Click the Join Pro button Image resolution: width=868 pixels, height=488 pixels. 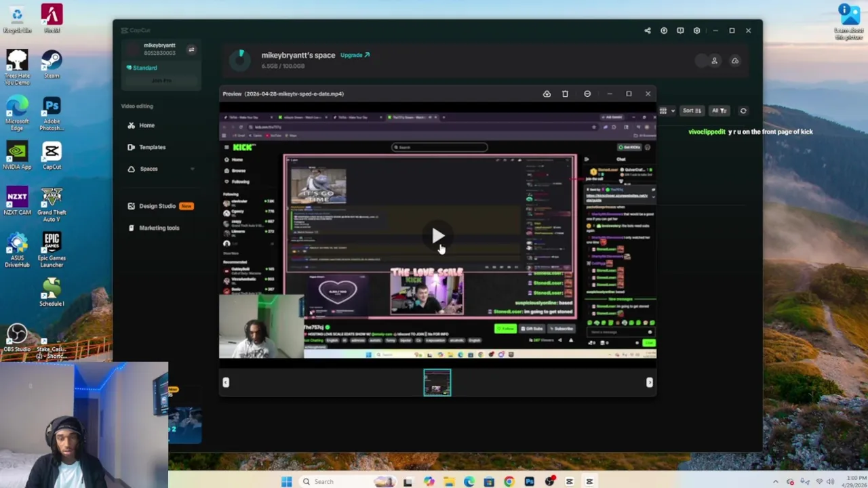(x=161, y=81)
